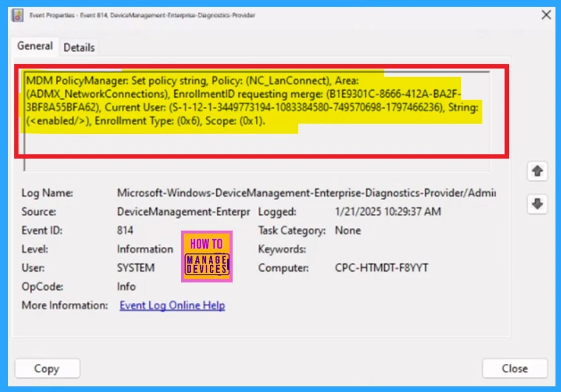The image size is (561, 392).
Task: Click the More Information label
Action: click(65, 305)
